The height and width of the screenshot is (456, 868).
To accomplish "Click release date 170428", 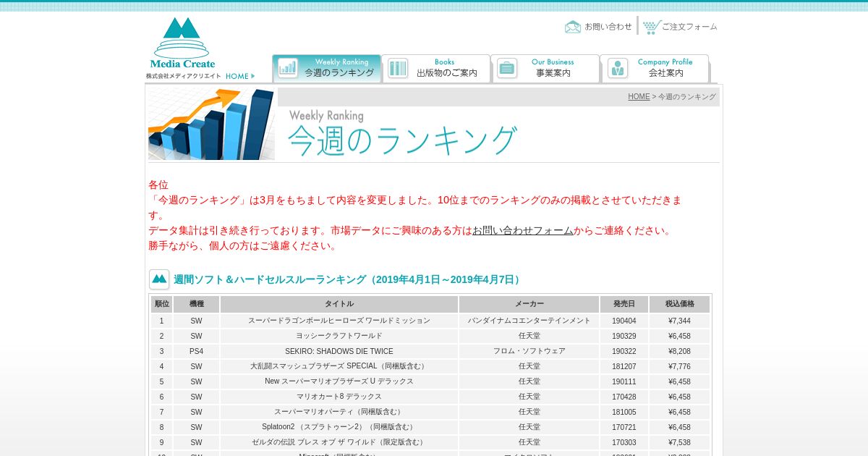I will [624, 397].
